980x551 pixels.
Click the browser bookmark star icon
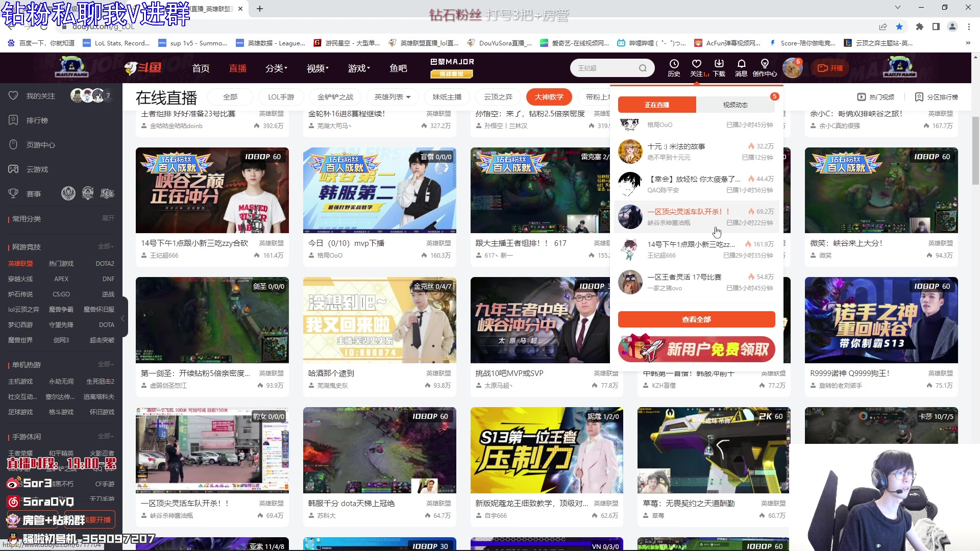coord(899,27)
